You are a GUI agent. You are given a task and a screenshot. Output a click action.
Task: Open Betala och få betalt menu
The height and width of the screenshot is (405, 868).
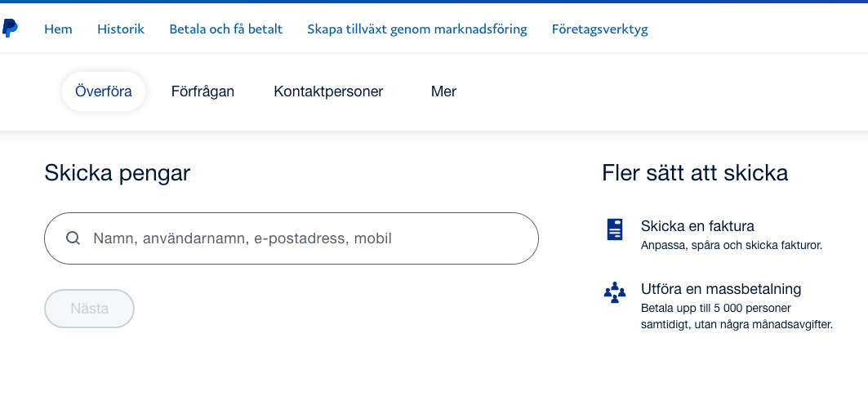click(x=225, y=29)
